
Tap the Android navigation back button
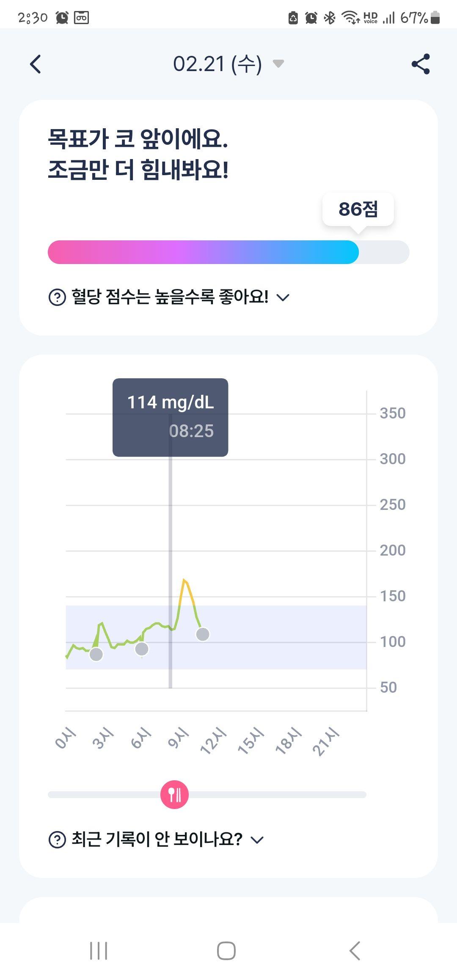[355, 951]
